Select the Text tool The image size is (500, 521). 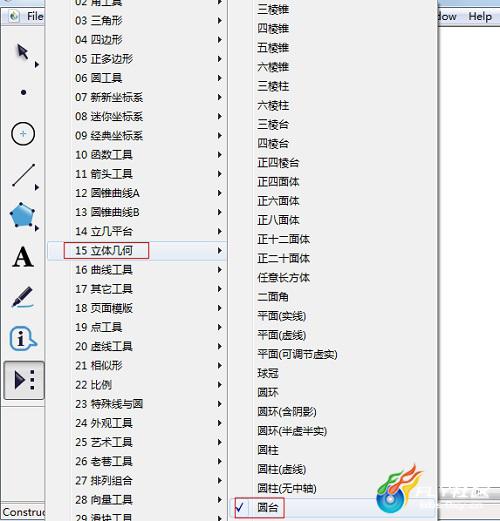23,257
